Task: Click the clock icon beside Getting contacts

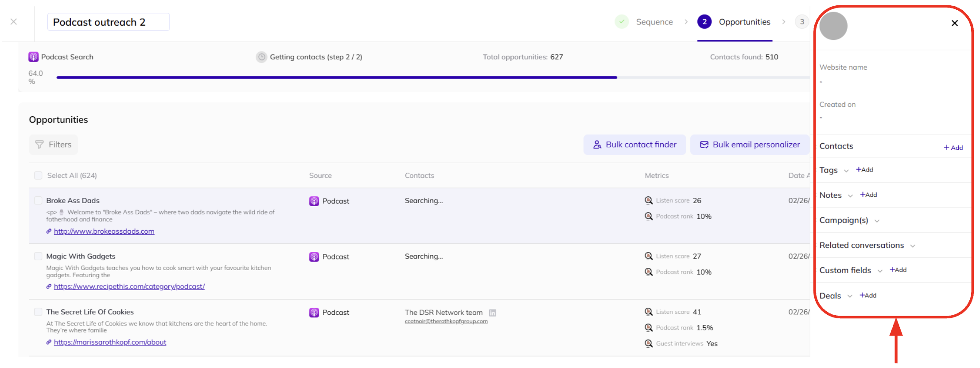Action: pyautogui.click(x=261, y=57)
